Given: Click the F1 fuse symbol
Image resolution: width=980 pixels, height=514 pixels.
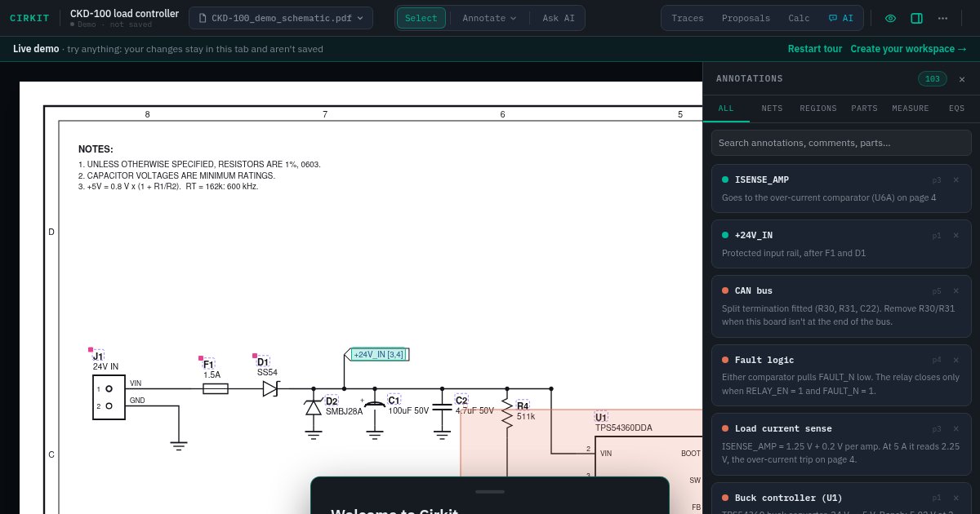Looking at the screenshot, I should pos(215,389).
